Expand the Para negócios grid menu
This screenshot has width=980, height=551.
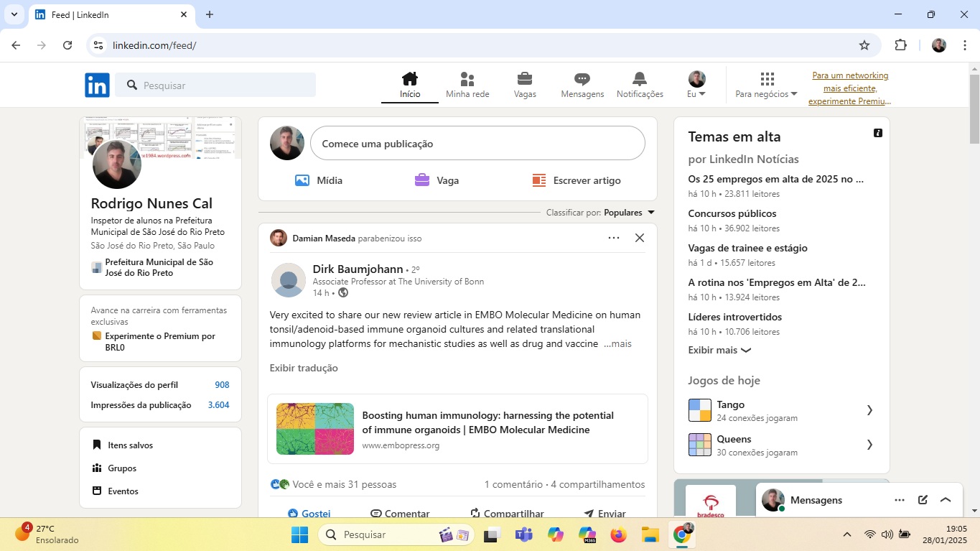tap(766, 85)
